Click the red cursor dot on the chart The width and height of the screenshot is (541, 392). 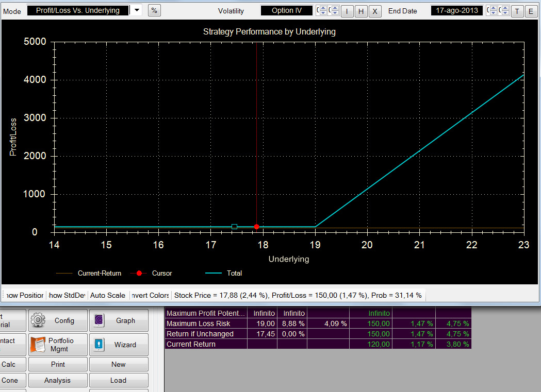[257, 227]
